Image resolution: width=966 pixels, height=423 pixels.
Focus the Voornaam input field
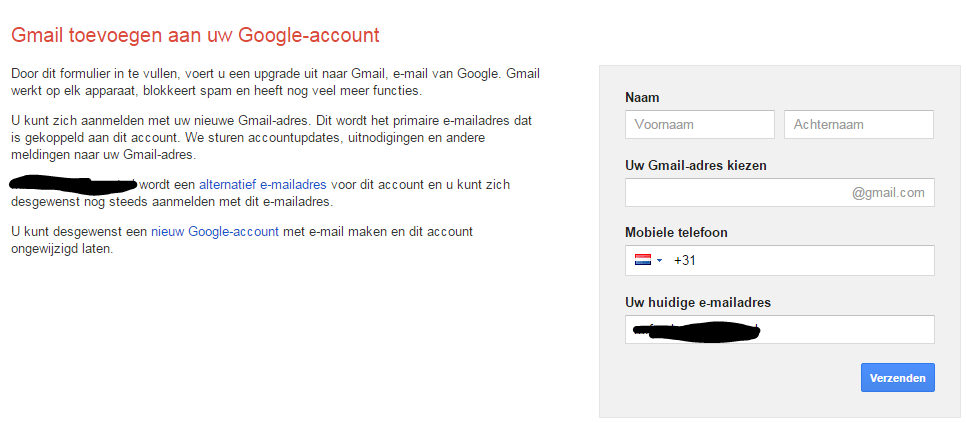[699, 125]
